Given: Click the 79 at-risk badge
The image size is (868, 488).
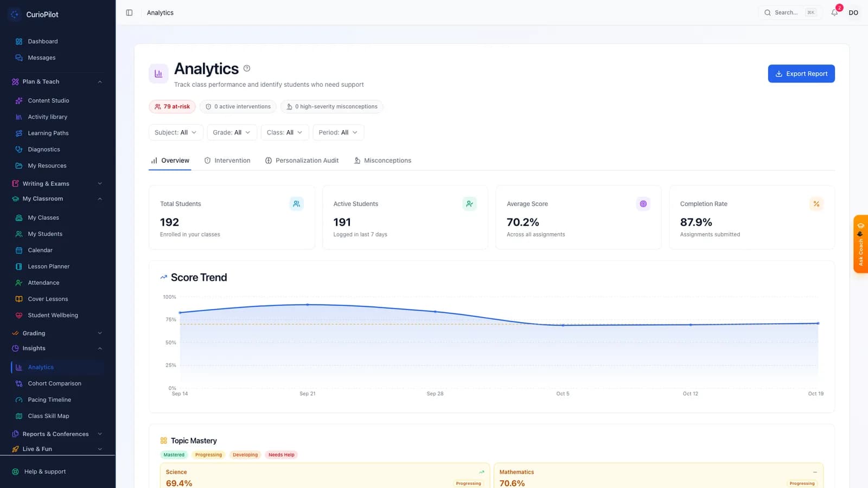Looking at the screenshot, I should pyautogui.click(x=172, y=106).
